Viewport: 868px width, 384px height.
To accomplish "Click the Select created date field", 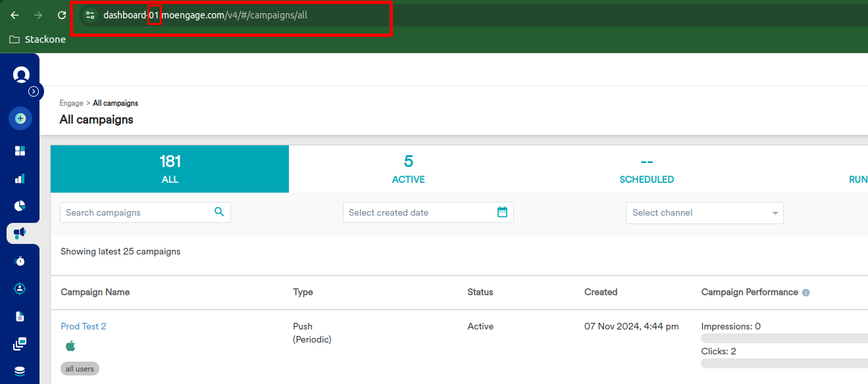I will 428,212.
